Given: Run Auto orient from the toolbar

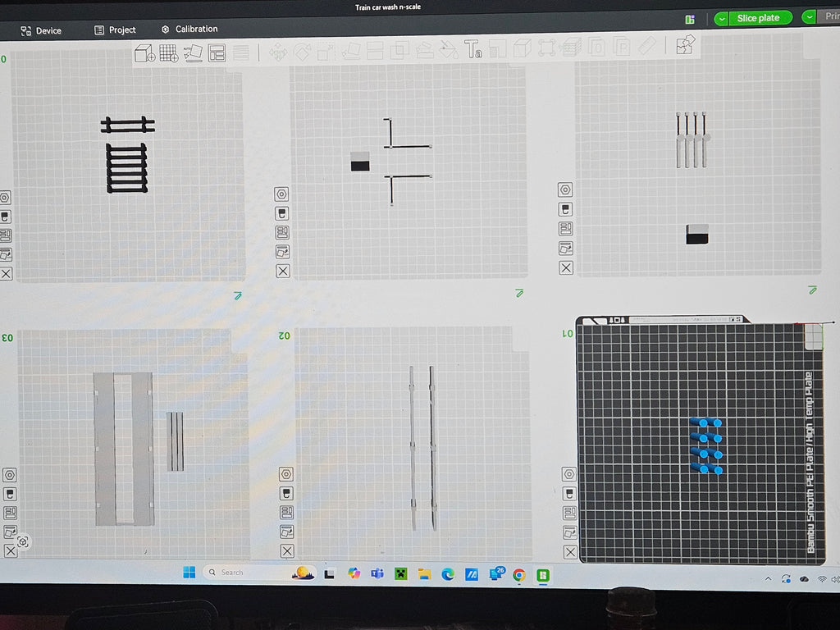Looking at the screenshot, I should pos(193,53).
